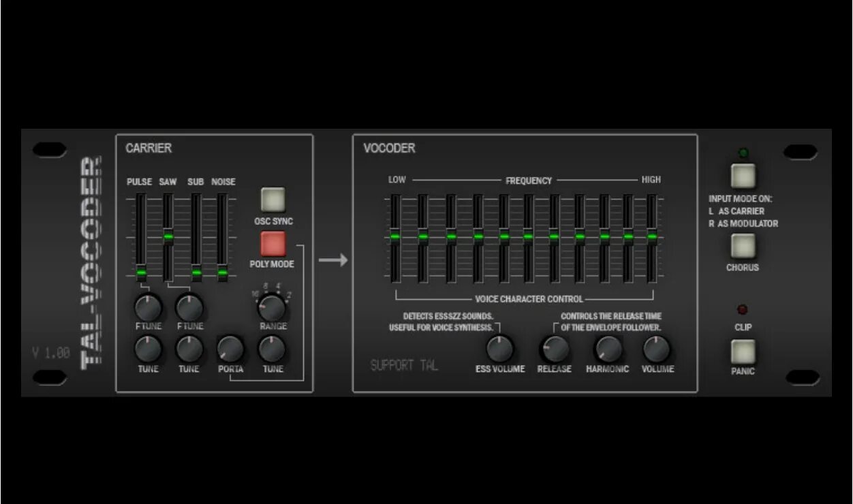Click the ESS VOLUME knob
853x504 pixels.
coord(499,349)
